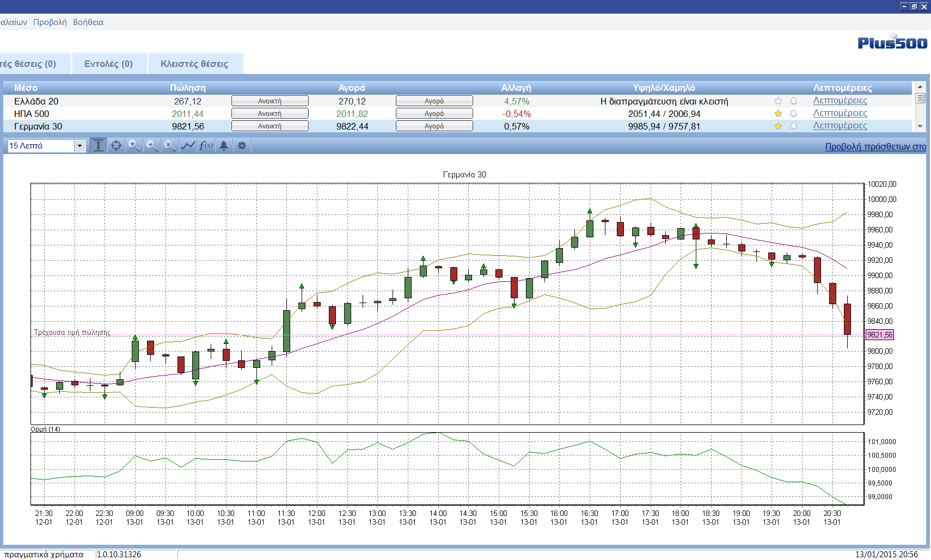Zoom out of the chart
This screenshot has width=931, height=560.
(152, 146)
